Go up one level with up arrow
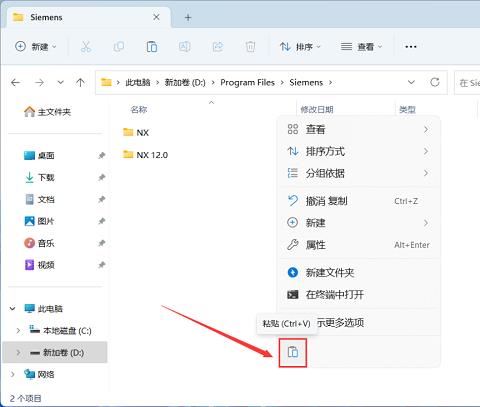The height and width of the screenshot is (407, 480). [80, 82]
